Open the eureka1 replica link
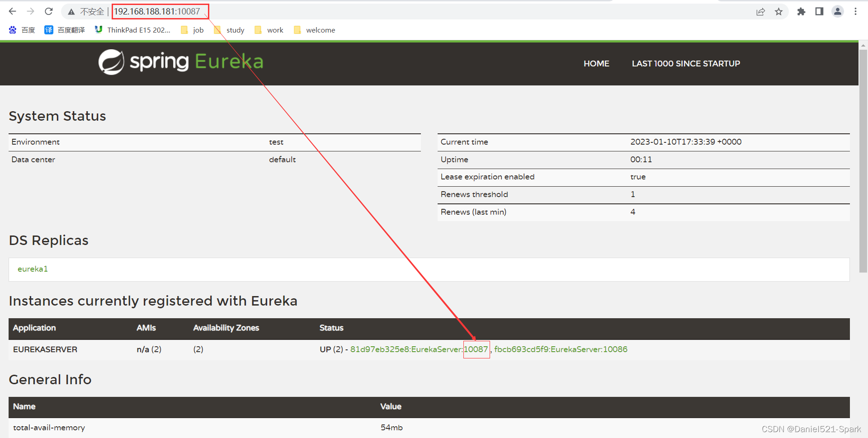868x438 pixels. [x=33, y=269]
